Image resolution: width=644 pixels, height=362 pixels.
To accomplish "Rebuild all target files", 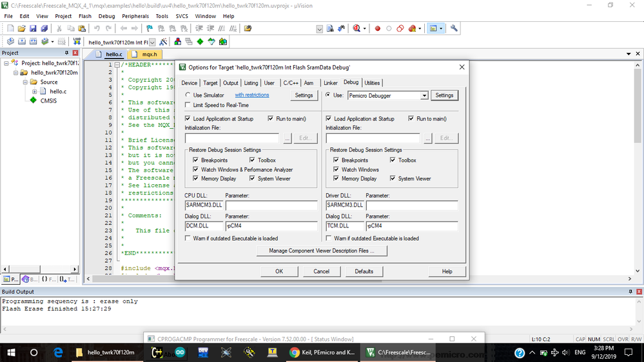I will [34, 41].
